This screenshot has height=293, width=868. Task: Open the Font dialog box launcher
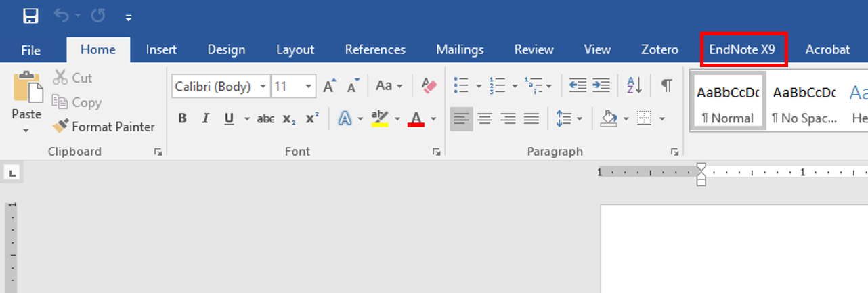click(x=436, y=152)
